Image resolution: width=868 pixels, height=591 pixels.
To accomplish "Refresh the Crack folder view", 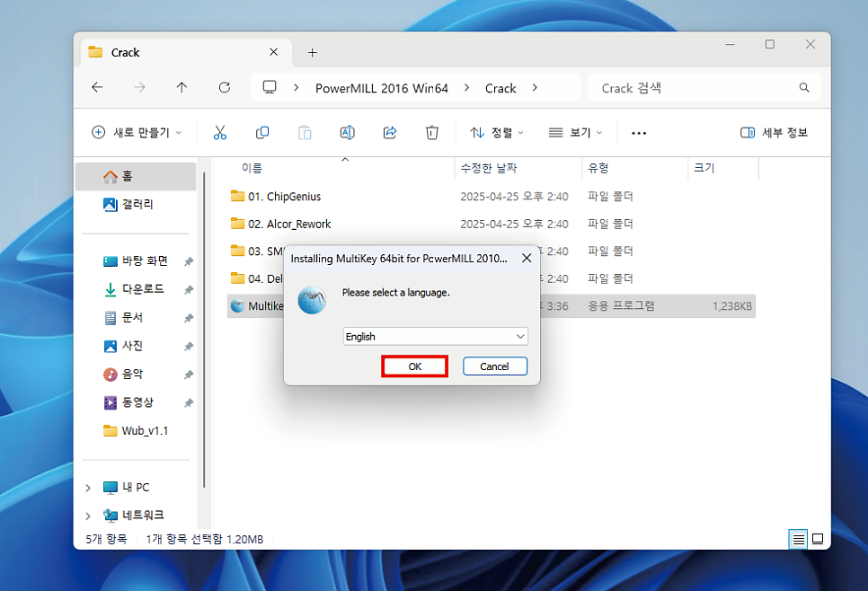I will tap(225, 87).
